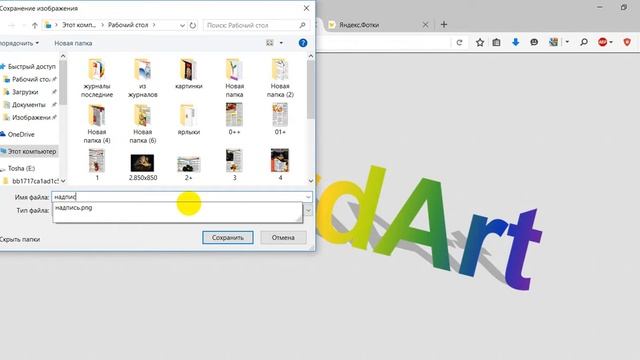Expand the Тип файла dropdown arrow
The height and width of the screenshot is (360, 640).
click(308, 211)
